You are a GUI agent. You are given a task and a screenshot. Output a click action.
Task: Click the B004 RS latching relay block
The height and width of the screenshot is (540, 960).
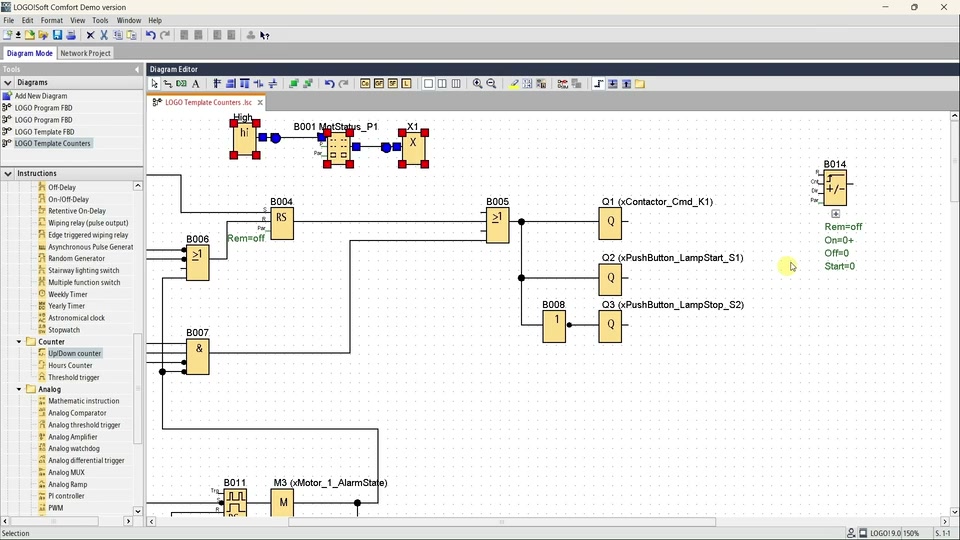[x=282, y=223]
